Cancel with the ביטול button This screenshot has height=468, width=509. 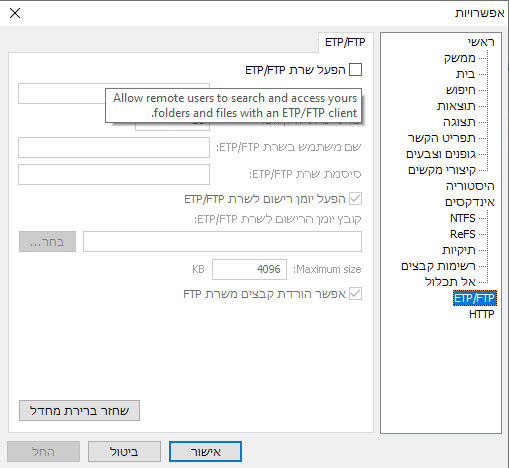click(x=124, y=452)
